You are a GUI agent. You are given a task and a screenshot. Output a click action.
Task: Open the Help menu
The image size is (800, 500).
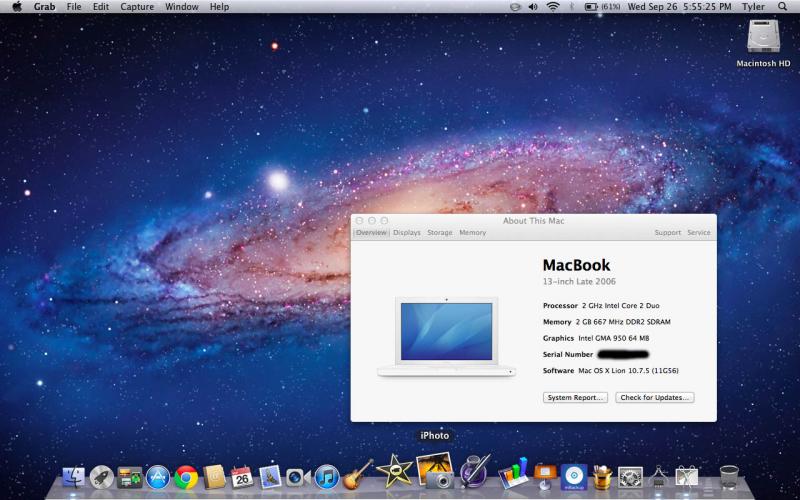click(219, 7)
